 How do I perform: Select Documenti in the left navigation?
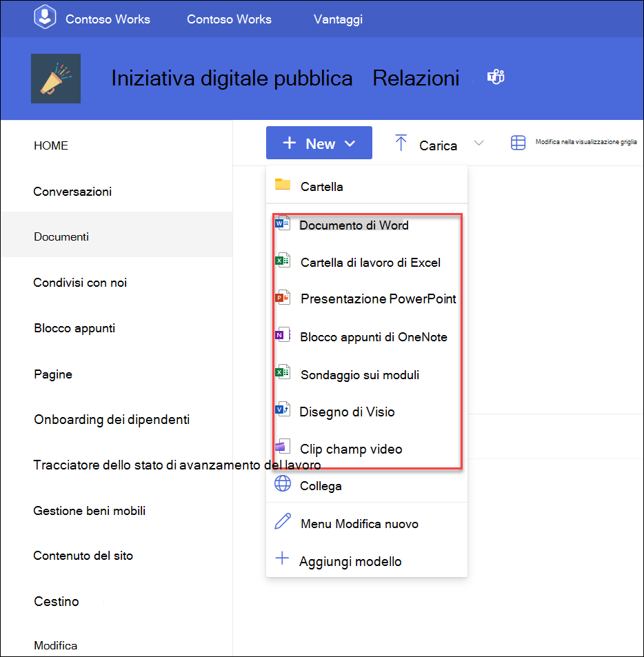pos(61,236)
